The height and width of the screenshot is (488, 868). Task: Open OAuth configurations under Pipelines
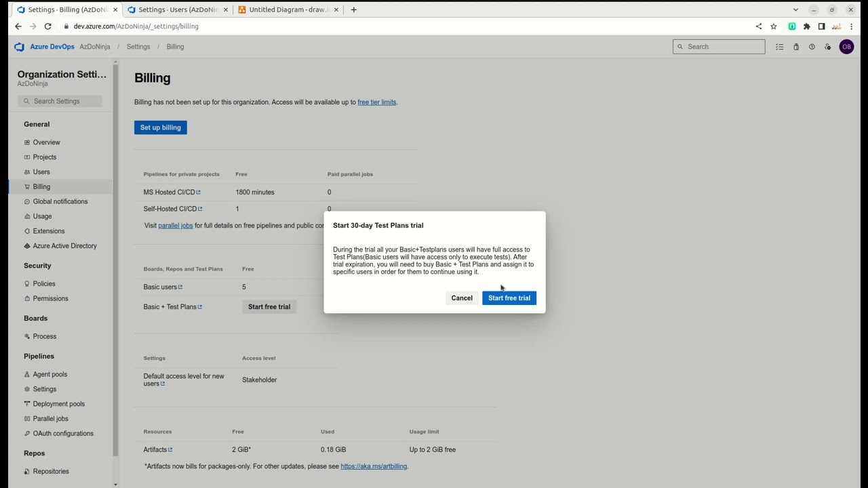tap(63, 434)
